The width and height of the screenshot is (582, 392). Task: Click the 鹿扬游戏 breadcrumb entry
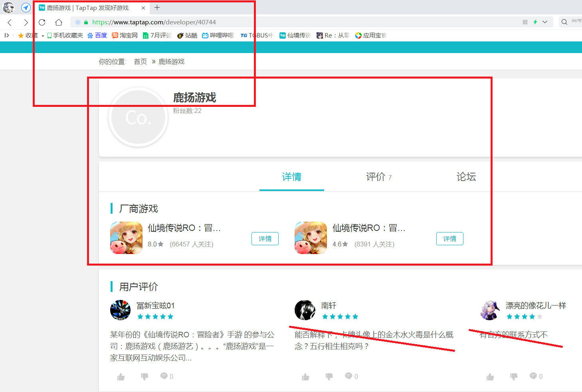[x=171, y=61]
